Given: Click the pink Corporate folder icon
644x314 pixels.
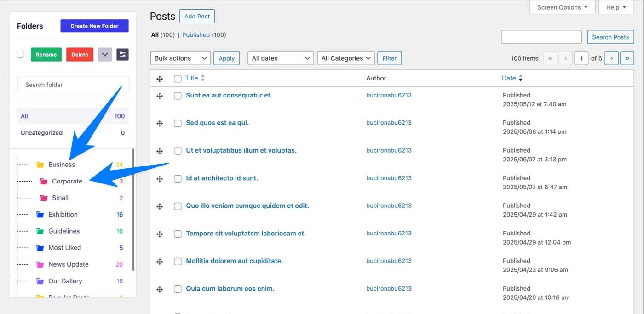Looking at the screenshot, I should 44,181.
